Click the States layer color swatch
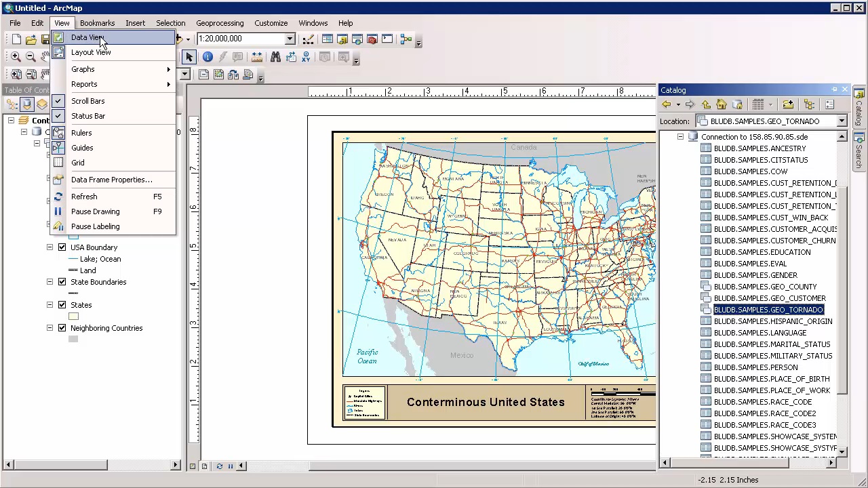This screenshot has width=868, height=488. tap(73, 317)
